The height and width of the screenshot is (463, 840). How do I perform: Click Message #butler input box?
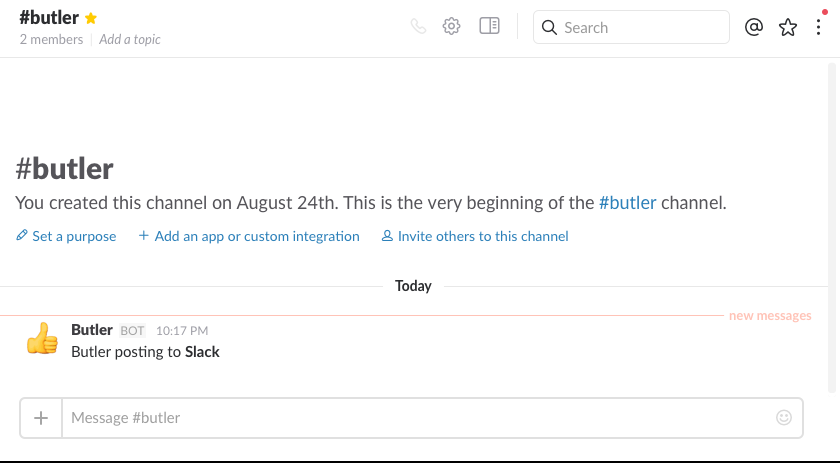[418, 418]
